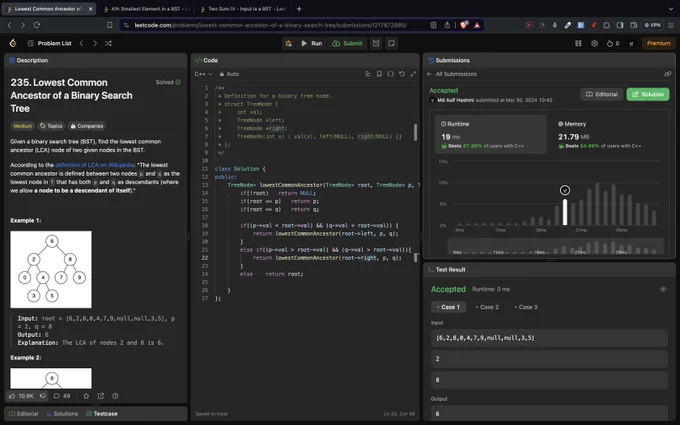The width and height of the screenshot is (680, 425).
Task: Run the code
Action: tap(311, 43)
